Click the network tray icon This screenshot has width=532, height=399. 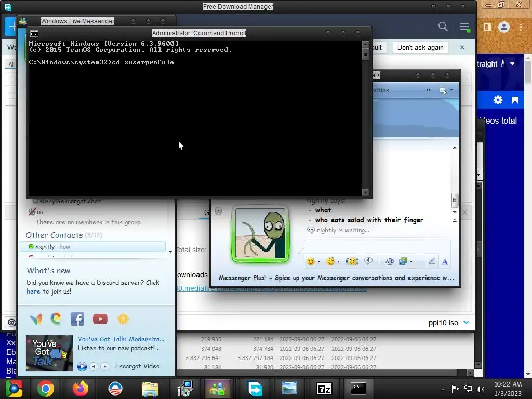468,389
